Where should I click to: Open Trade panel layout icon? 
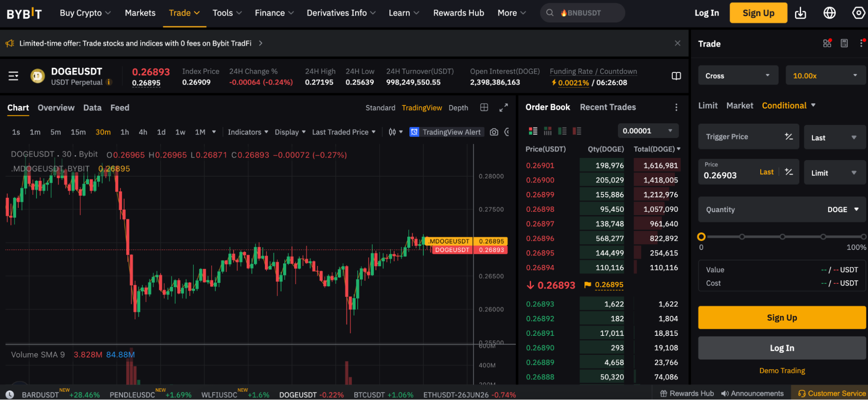pos(827,43)
